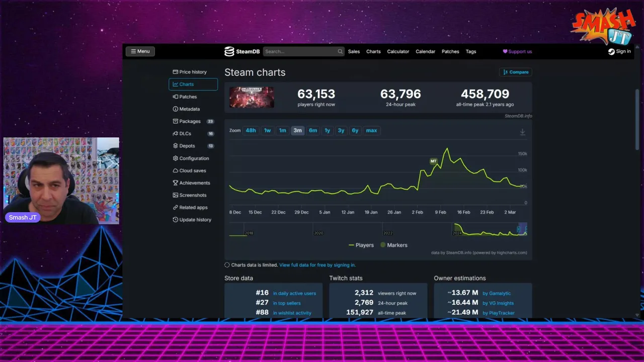Click the 63,153 players right now value
The image size is (644, 362).
pos(316,94)
